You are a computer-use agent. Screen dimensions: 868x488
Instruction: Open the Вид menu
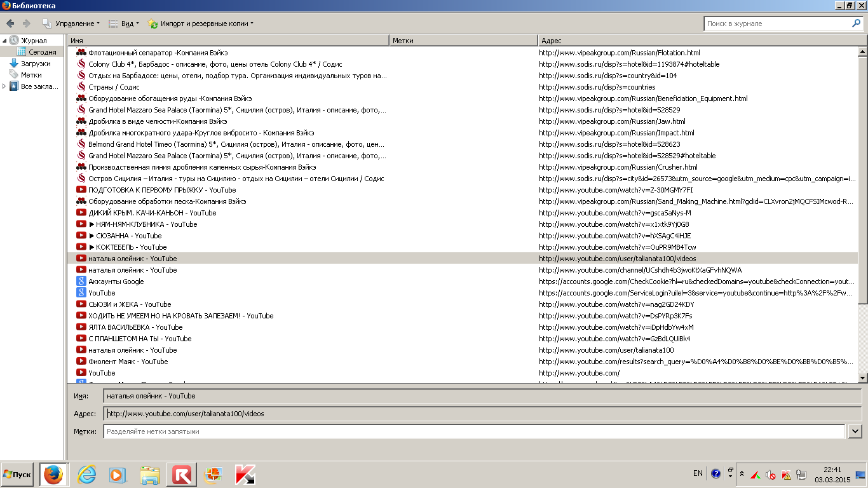tap(123, 24)
